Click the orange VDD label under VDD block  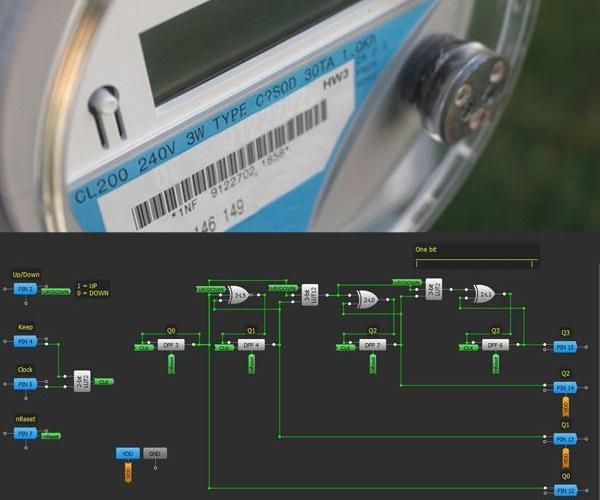point(128,473)
